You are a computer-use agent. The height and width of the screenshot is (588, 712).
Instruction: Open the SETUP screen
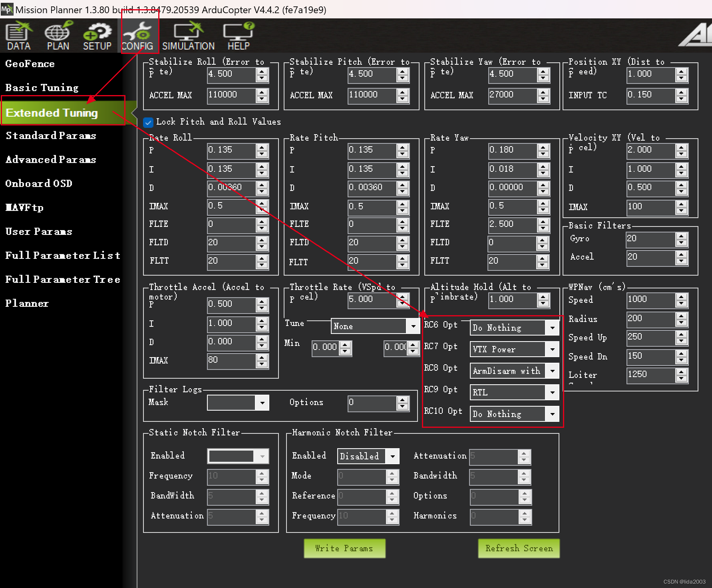[x=97, y=36]
